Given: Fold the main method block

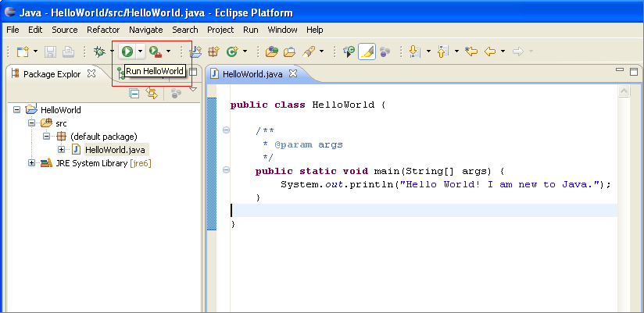Looking at the screenshot, I should pos(226,170).
